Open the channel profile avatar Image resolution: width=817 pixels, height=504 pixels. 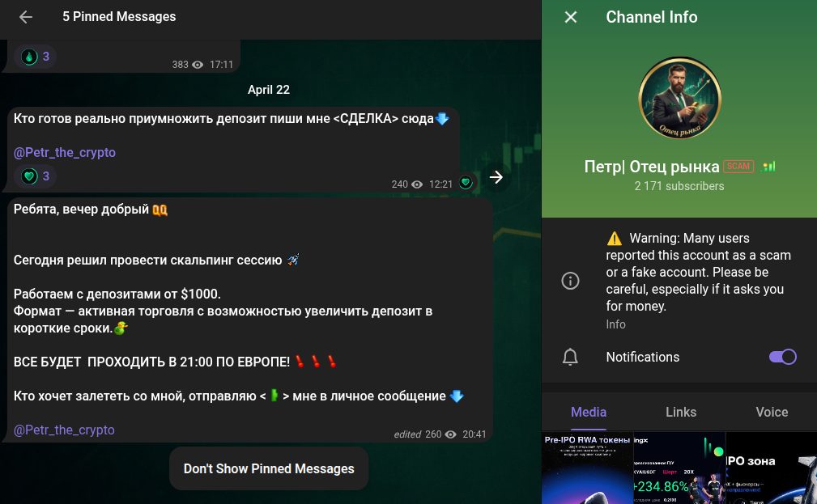point(679,99)
